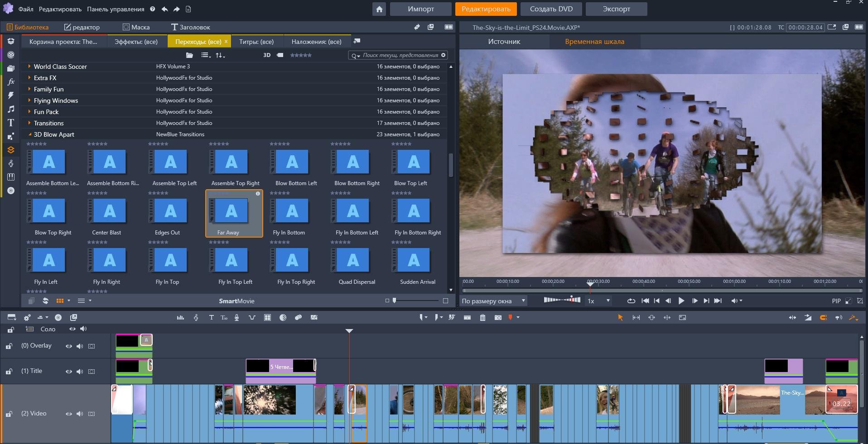Viewport: 868px width, 444px height.
Task: Toggle magnetic snapping magnet icon
Action: (823, 318)
